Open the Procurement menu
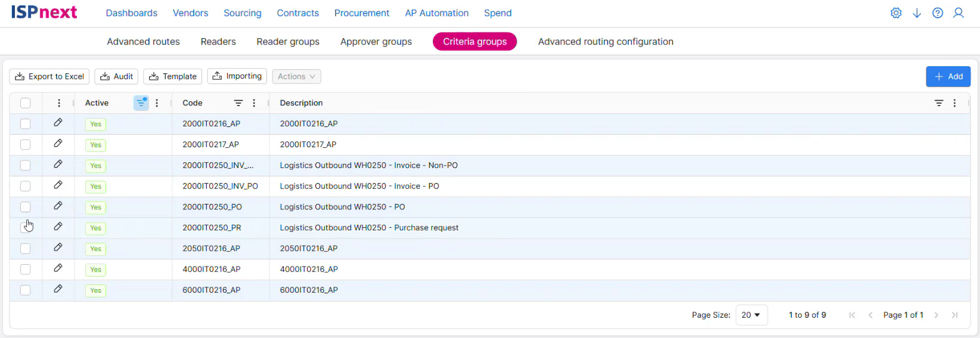 click(362, 13)
